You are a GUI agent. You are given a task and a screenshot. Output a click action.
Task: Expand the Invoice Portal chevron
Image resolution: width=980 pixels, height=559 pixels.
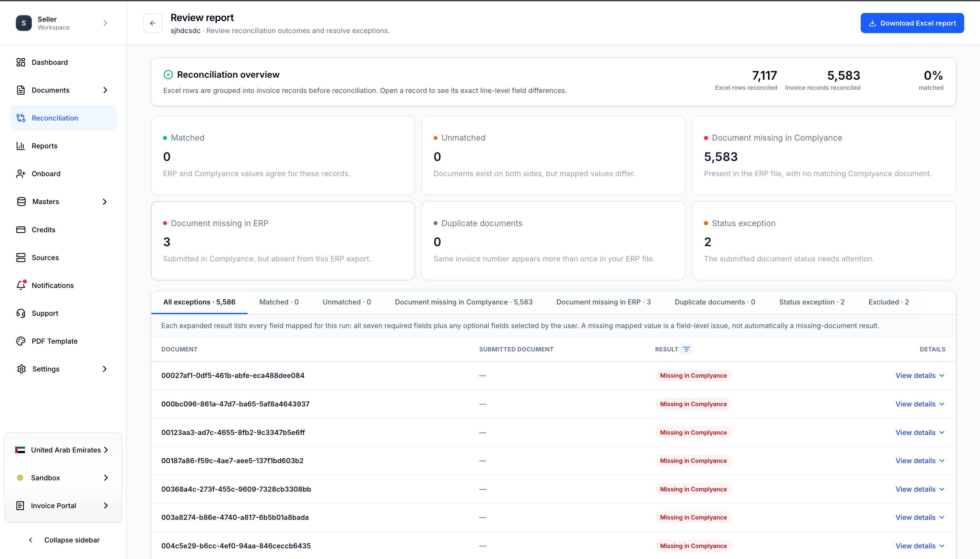coord(106,506)
